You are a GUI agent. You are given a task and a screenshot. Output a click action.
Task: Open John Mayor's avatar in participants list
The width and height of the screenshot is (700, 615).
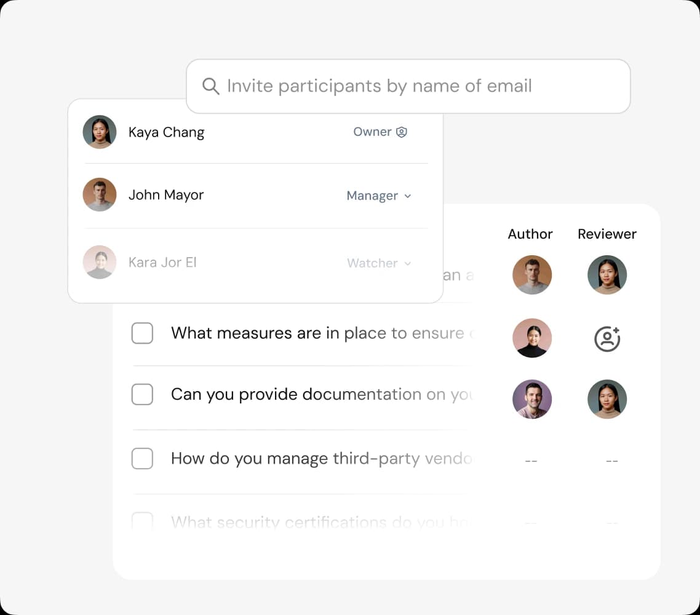100,195
